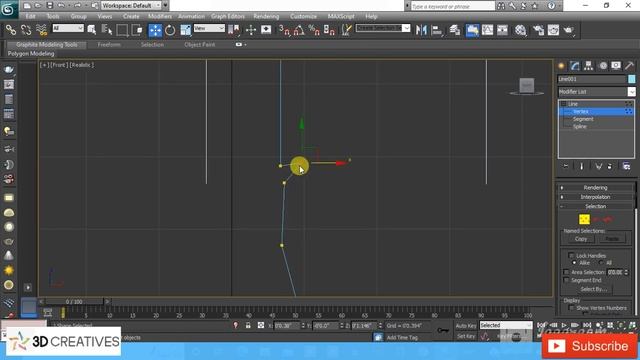Open the Workspace: Default dropdown
640x360 pixels.
pos(131,6)
